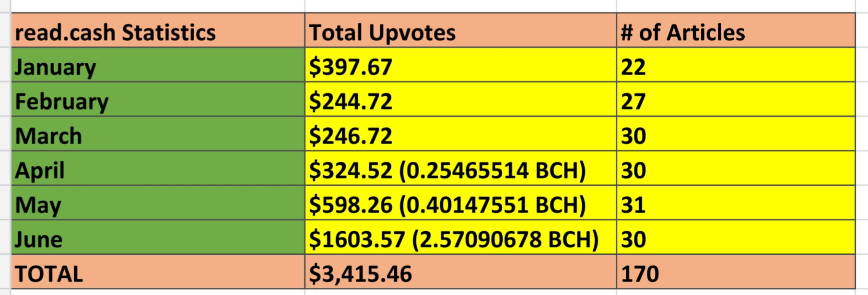The width and height of the screenshot is (868, 295).
Task: Click the January articles count 22
Action: point(736,65)
